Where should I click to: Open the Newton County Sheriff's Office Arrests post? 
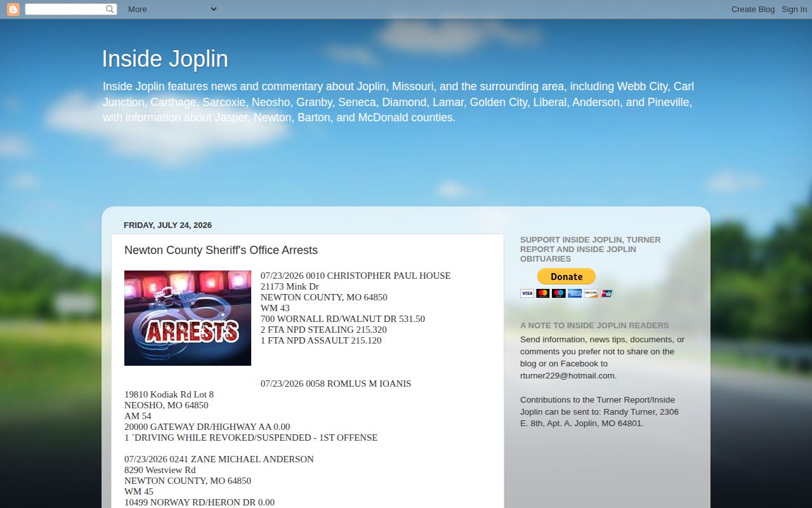(x=221, y=250)
